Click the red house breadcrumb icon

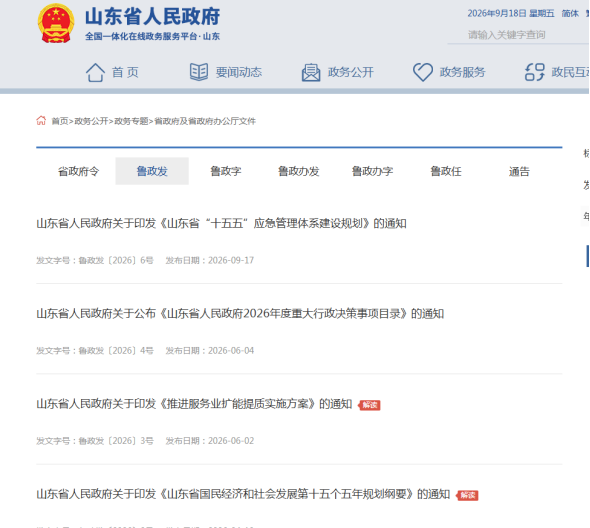click(41, 120)
